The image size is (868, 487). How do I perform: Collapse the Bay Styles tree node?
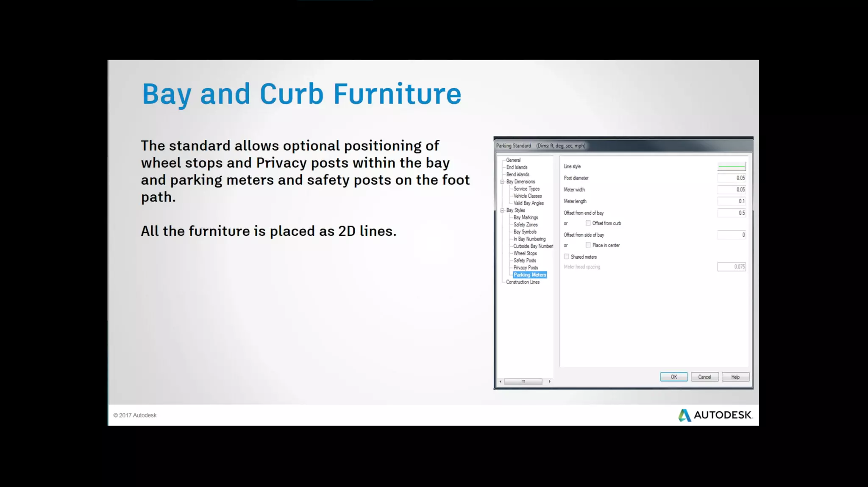coord(502,210)
